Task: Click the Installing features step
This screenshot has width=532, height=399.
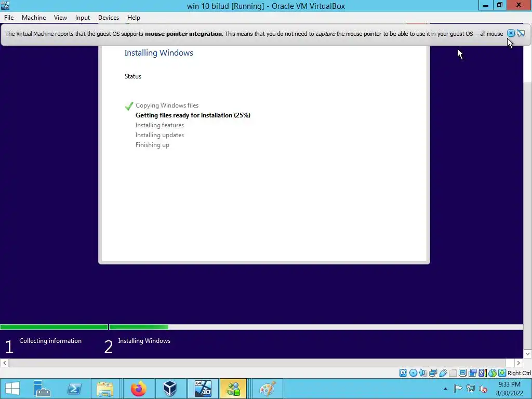Action: [x=159, y=125]
